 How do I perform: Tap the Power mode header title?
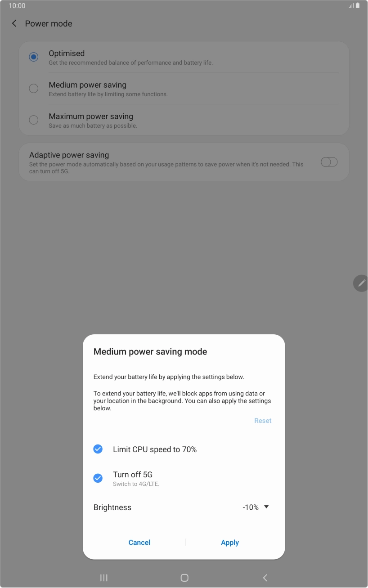click(x=49, y=23)
